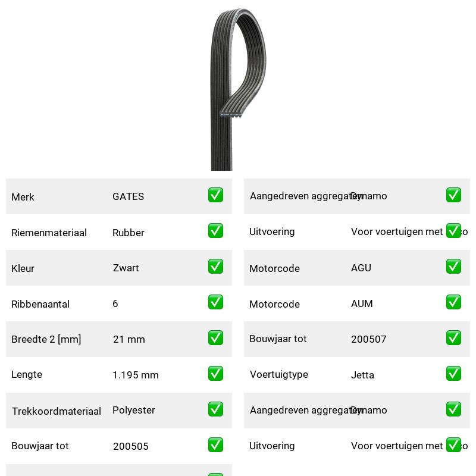This screenshot has width=476, height=476.
Task: Click the first Aangedreven aggregaten label
Action: 306,196
